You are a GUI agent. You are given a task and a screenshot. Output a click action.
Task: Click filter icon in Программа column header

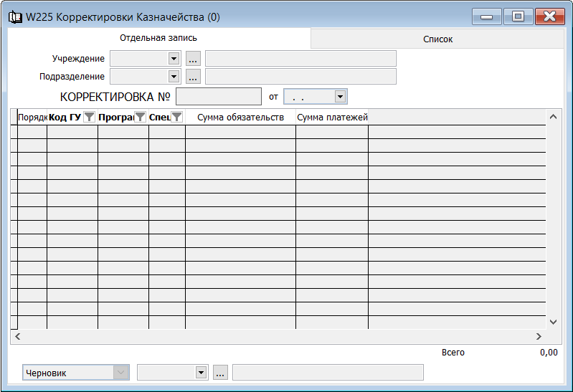click(141, 118)
